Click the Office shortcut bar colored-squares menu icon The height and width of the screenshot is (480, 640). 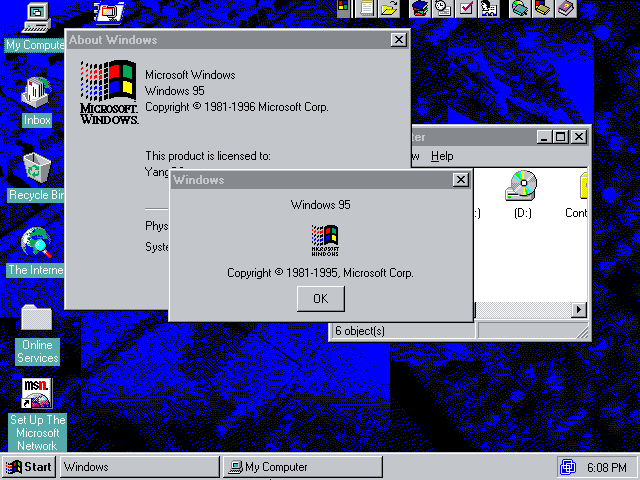(x=343, y=8)
